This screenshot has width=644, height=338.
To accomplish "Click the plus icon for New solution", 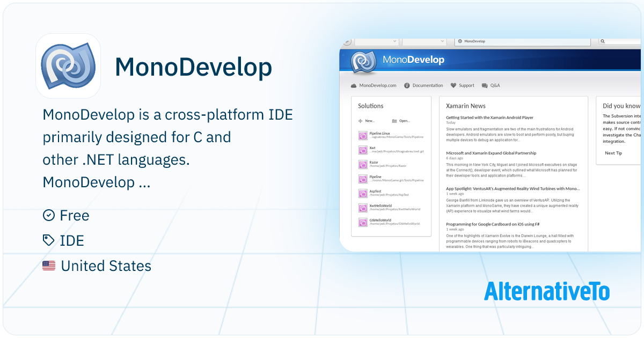I will [361, 121].
